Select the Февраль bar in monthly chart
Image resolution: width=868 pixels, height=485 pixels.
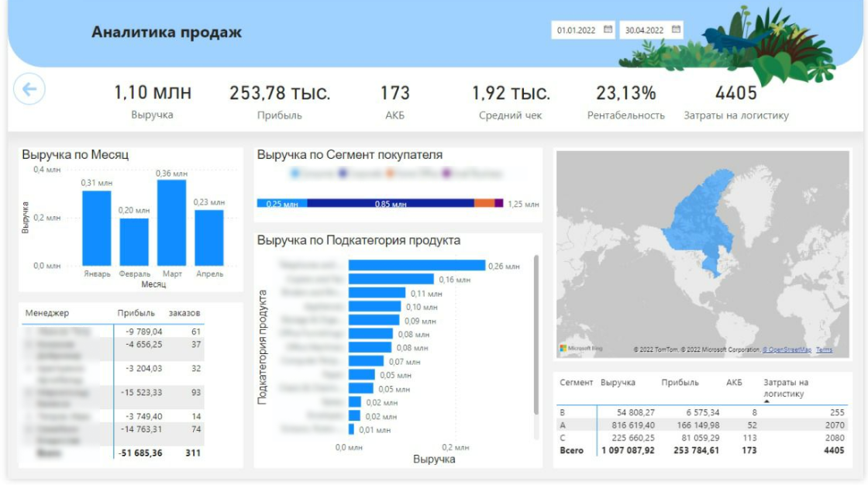point(134,242)
